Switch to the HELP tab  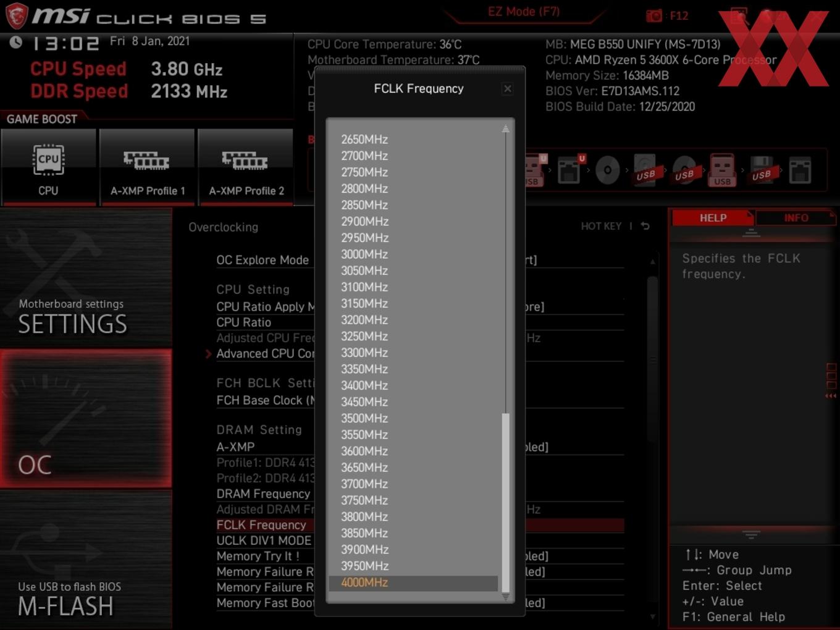713,218
